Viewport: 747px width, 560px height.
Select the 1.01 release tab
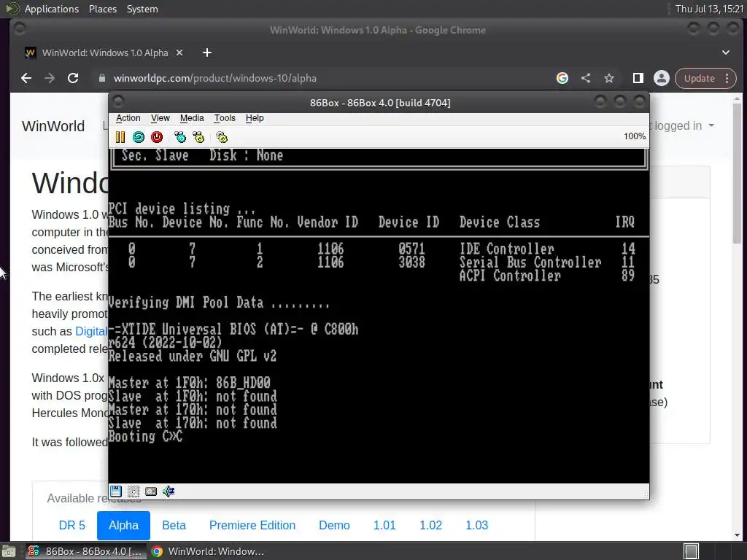(384, 525)
